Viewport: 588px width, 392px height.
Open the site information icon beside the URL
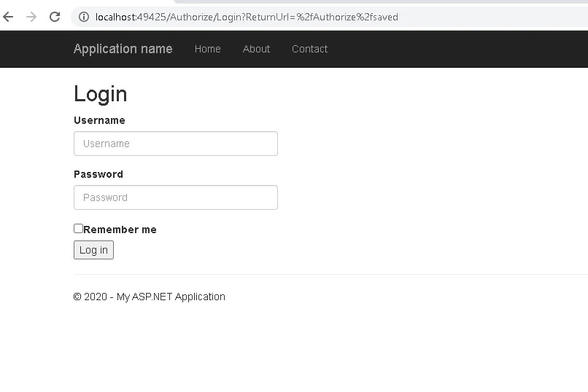pyautogui.click(x=84, y=17)
